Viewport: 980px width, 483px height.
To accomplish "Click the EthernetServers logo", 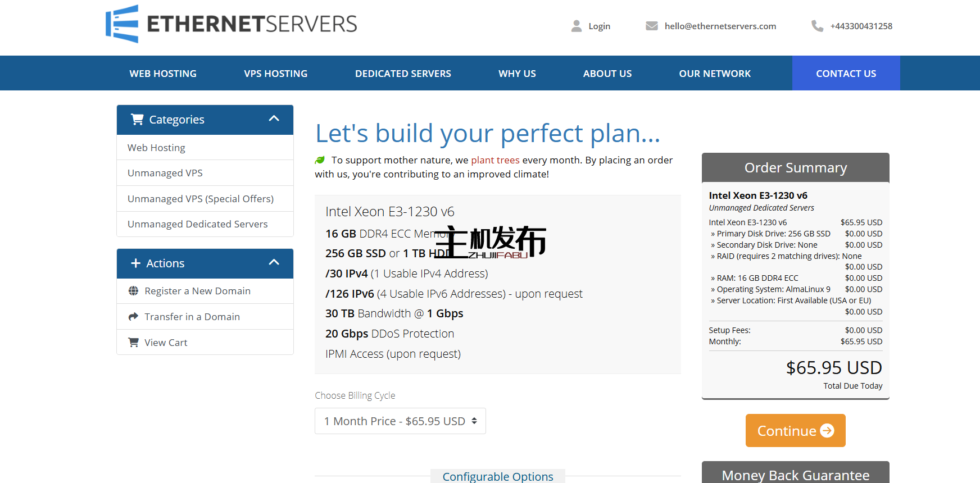I will click(231, 24).
